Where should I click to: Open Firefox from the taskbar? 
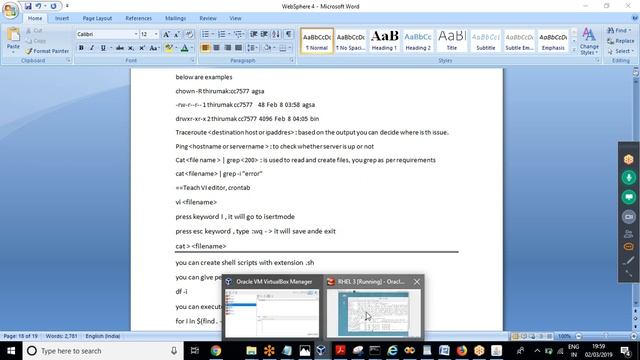(462, 351)
